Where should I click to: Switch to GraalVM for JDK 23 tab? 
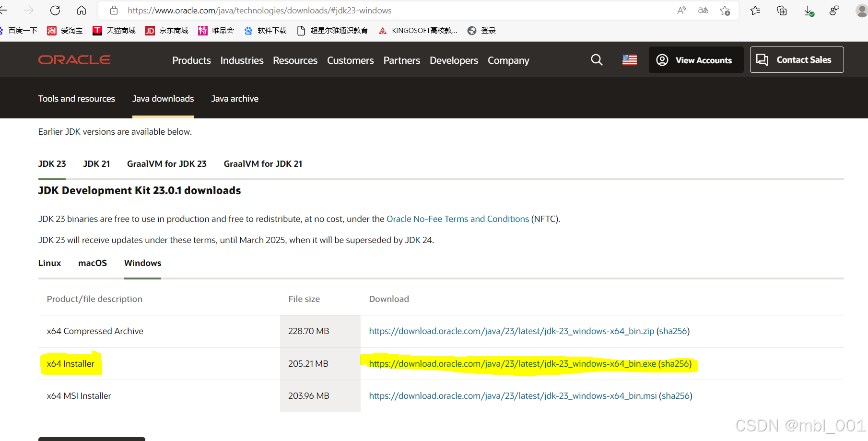coord(166,164)
